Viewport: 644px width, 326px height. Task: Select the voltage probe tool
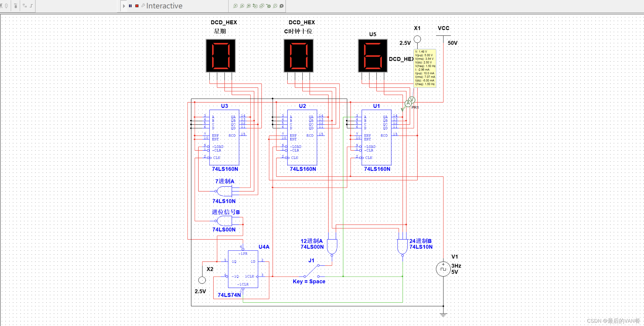click(235, 6)
